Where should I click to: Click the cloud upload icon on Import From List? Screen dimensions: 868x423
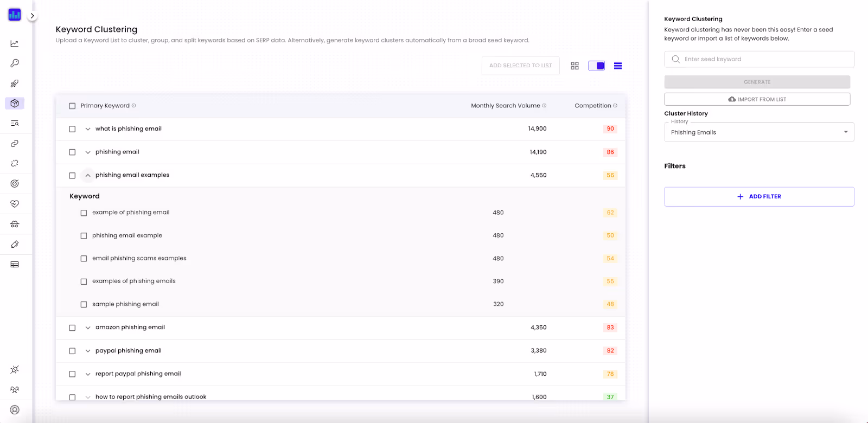click(732, 99)
